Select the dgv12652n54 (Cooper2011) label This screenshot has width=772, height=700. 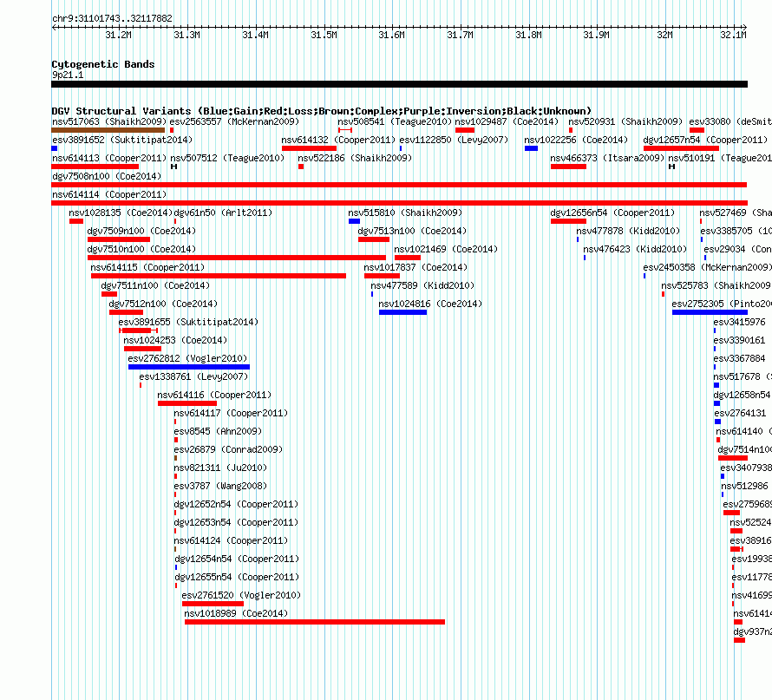point(236,504)
